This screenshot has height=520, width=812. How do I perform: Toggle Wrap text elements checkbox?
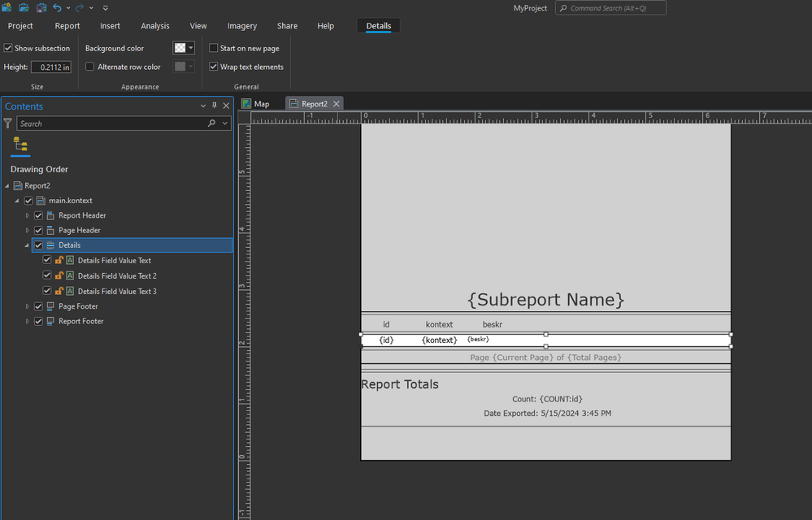[x=213, y=67]
